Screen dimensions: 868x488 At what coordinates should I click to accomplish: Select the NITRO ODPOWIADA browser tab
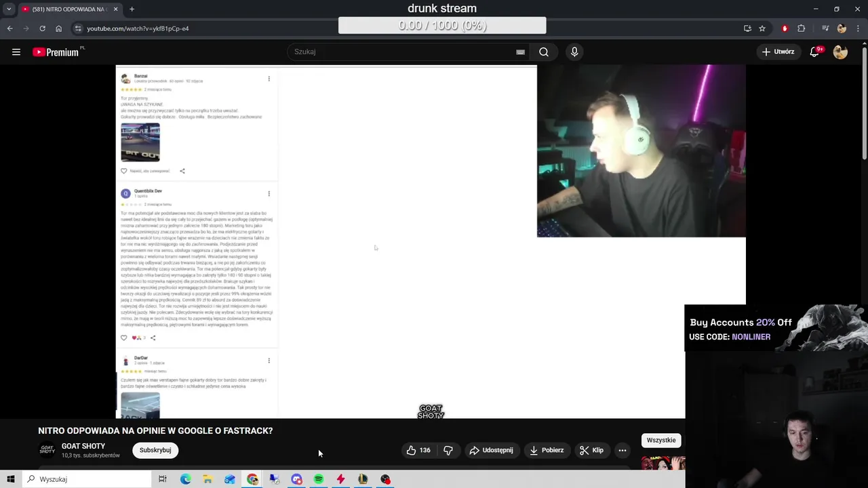[x=70, y=9]
